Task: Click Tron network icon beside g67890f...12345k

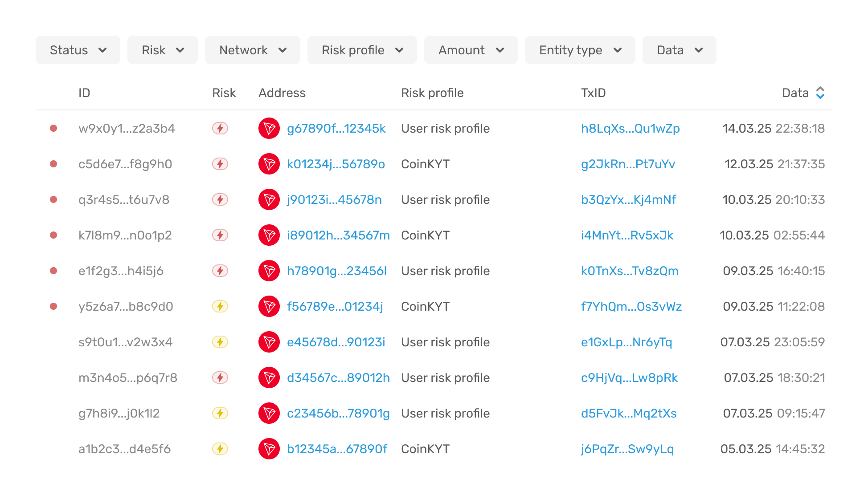Action: 269,128
